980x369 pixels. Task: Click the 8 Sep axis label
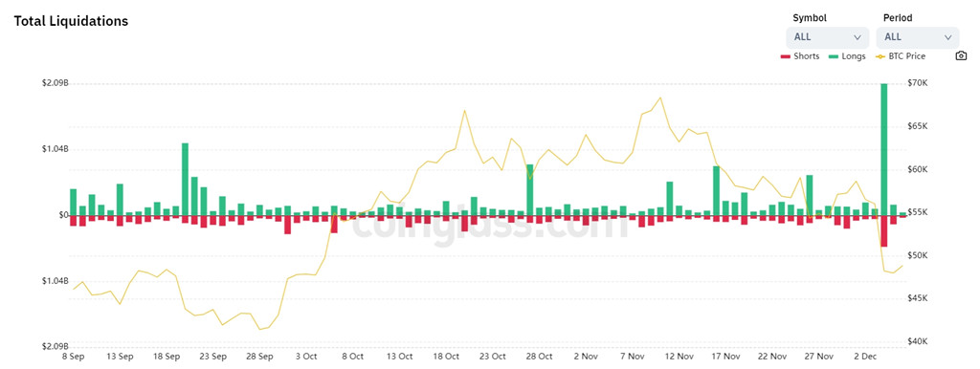click(x=73, y=358)
